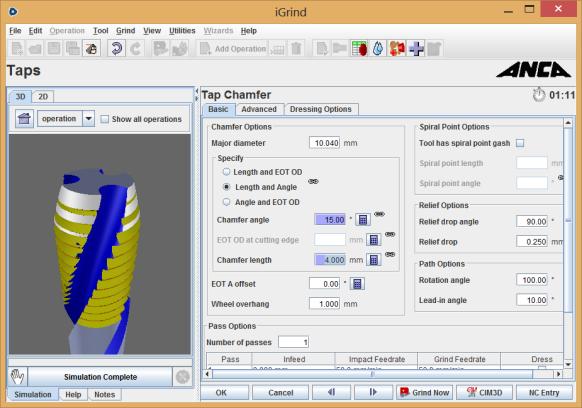Click the new file toolbar icon
This screenshot has height=408, width=582.
coord(17,49)
